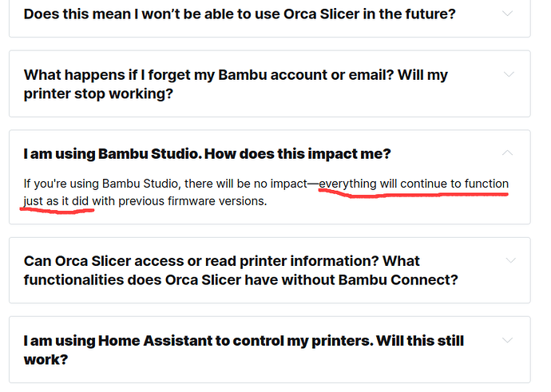Expand chevron for Orca Slicer printer information
Screen dimensions: 551x392
pos(510,260)
